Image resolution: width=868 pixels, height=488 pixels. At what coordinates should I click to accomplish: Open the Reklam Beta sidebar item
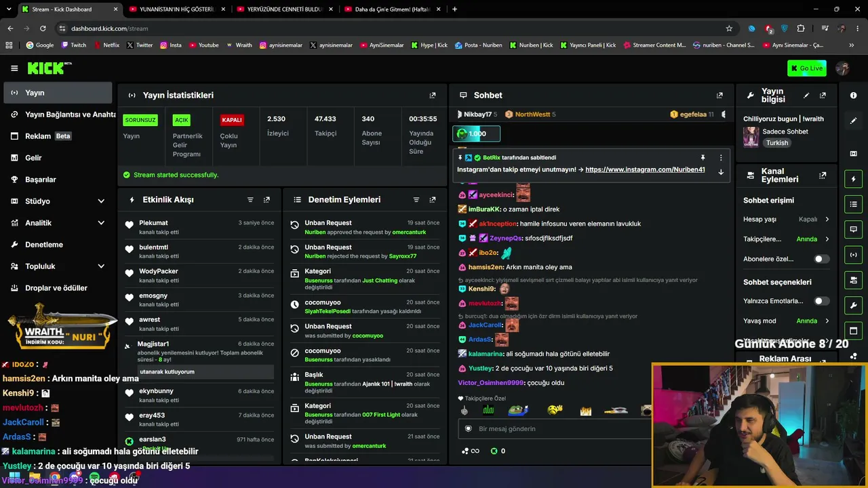(58, 136)
